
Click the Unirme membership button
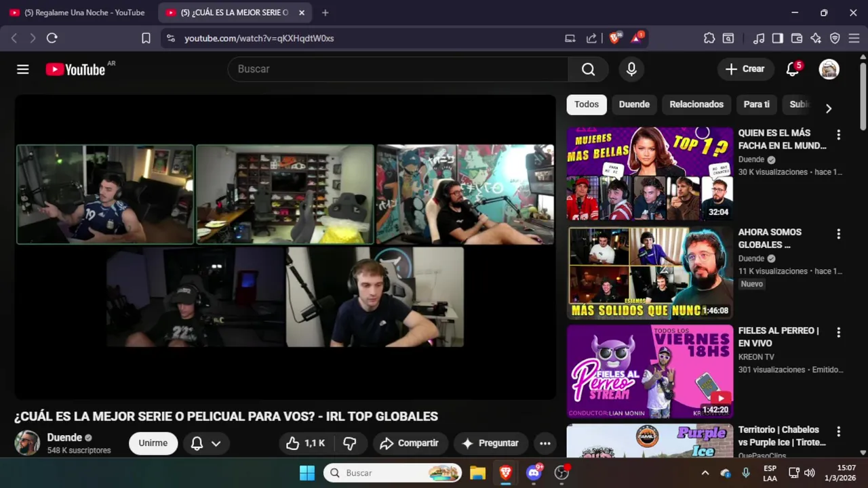pyautogui.click(x=153, y=443)
